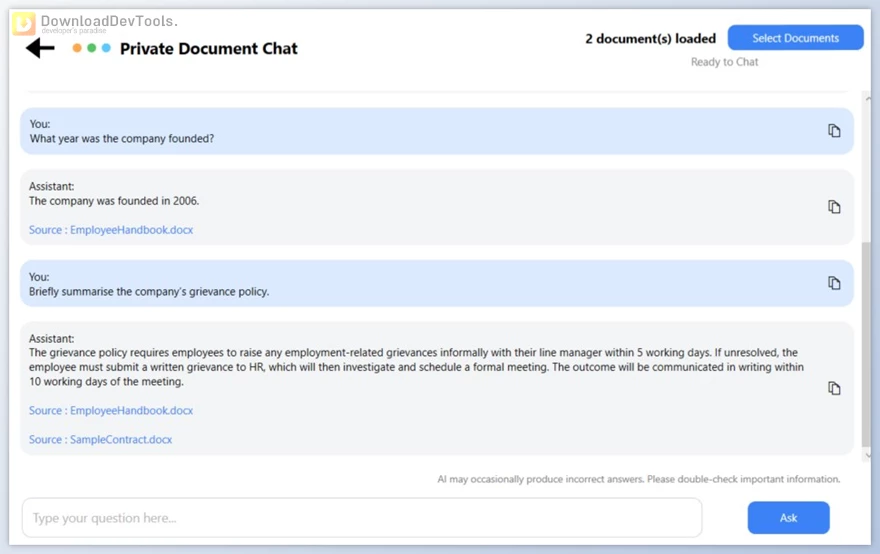
Task: Click the 'Private Document Chat' title
Action: [x=208, y=48]
